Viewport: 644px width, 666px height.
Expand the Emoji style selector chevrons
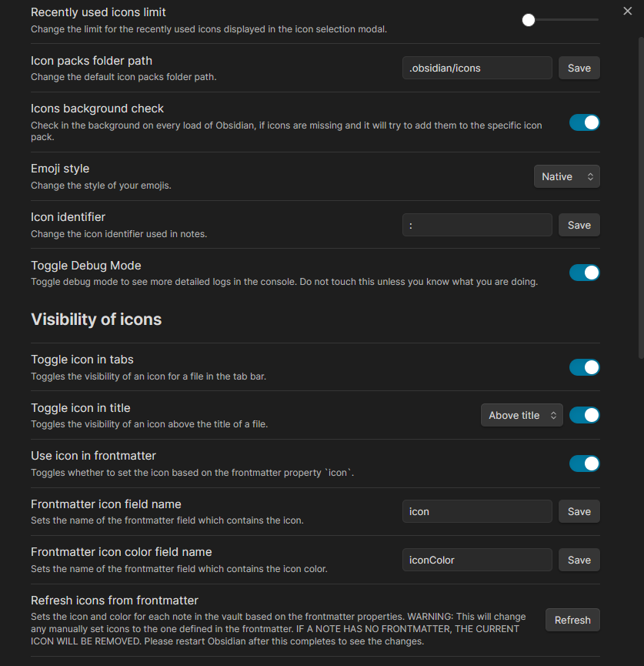pos(592,176)
